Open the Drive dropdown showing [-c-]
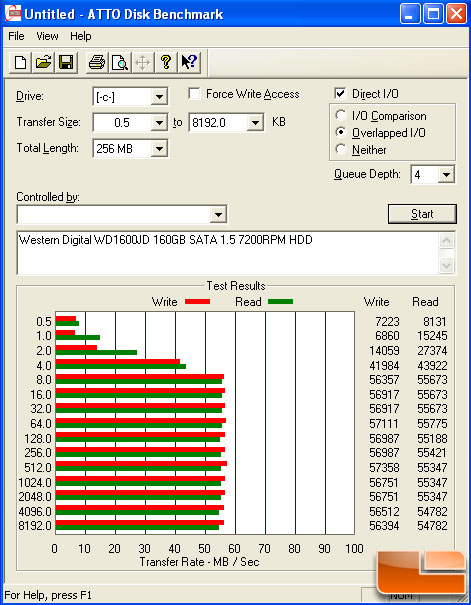 tap(159, 97)
